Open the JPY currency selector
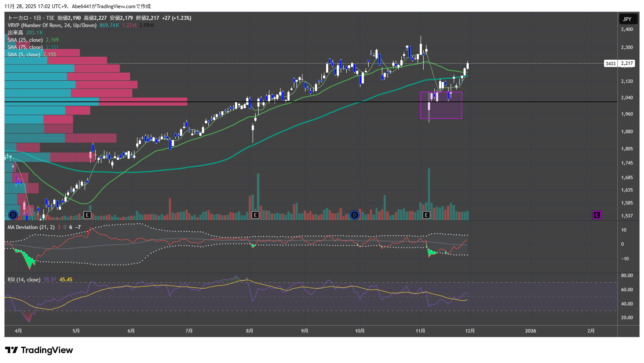 pos(627,19)
